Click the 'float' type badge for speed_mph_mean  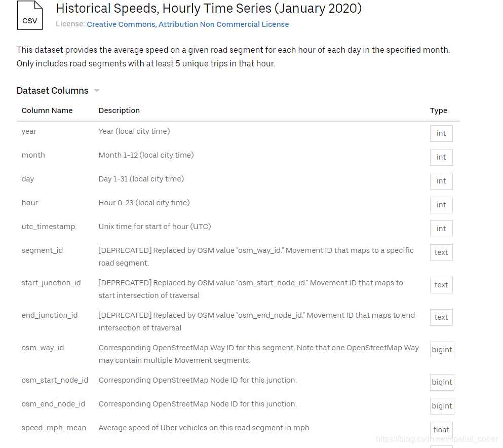(441, 430)
